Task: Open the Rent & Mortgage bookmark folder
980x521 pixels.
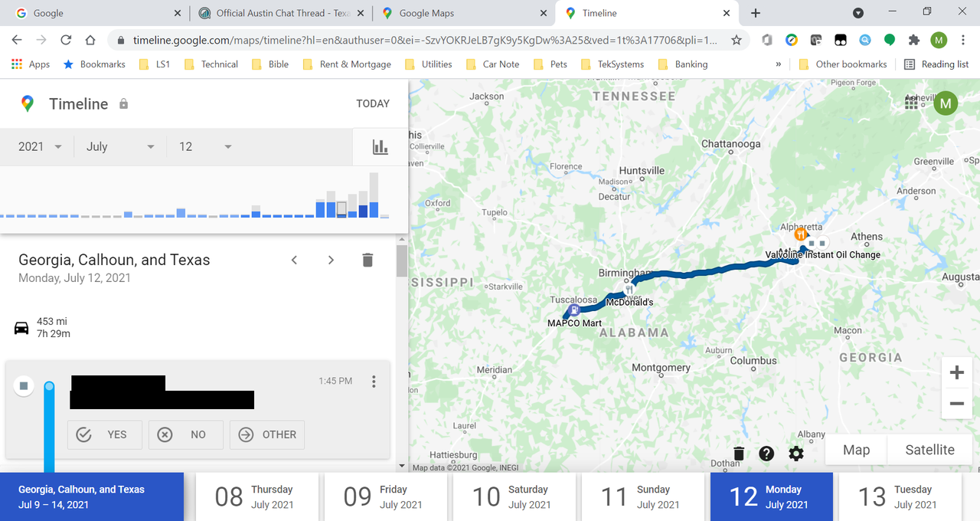Action: tap(347, 64)
